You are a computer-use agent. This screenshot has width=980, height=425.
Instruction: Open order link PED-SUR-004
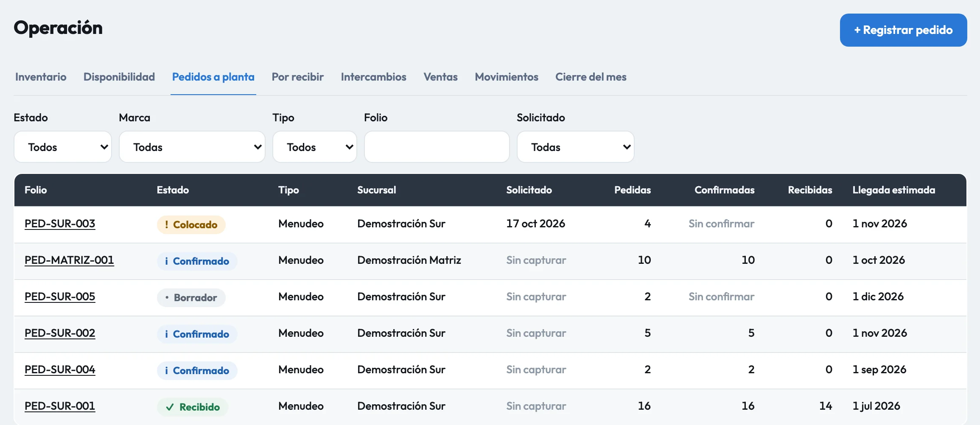click(60, 369)
